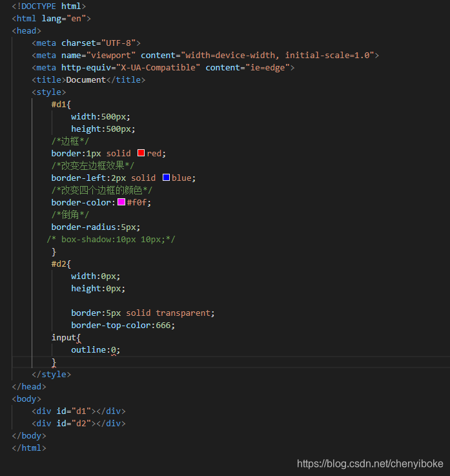The height and width of the screenshot is (476, 450).
Task: Click the title Document line
Action: pos(88,80)
